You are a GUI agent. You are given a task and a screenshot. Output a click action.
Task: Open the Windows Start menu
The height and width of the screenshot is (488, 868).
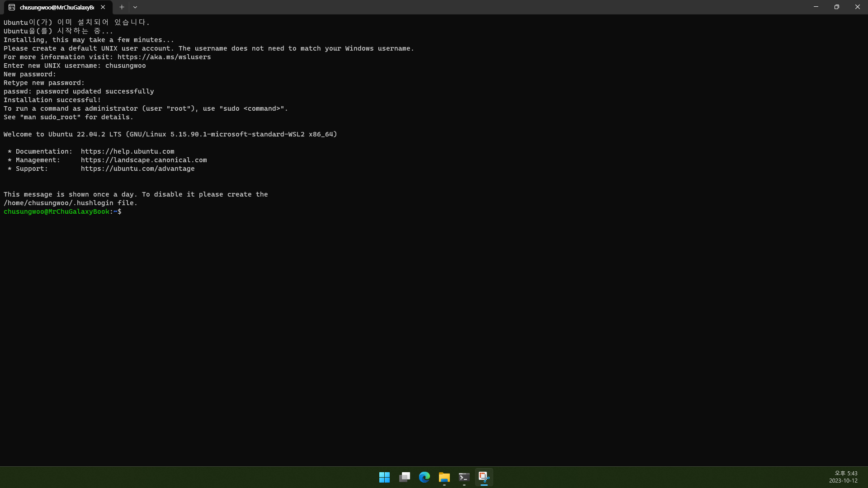point(385,477)
